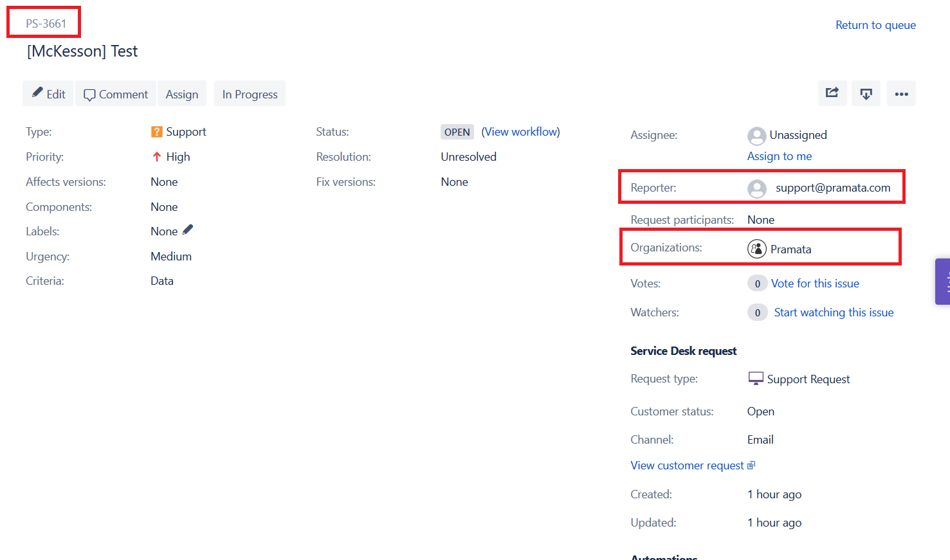Click the Support type question-mark icon

pos(156,132)
